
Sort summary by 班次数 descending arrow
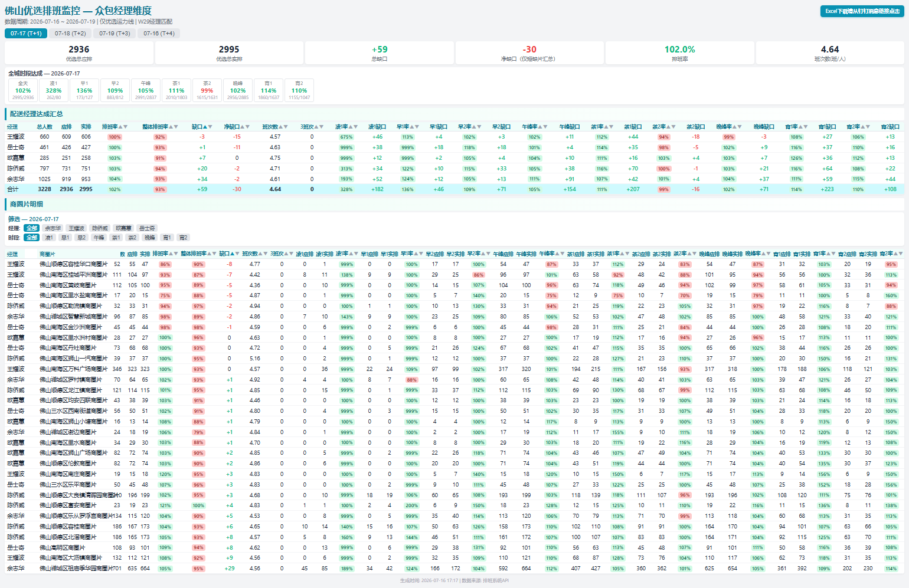286,127
